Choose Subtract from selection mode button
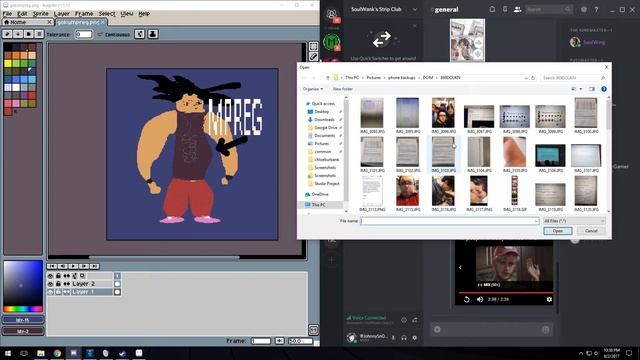 click(28, 34)
